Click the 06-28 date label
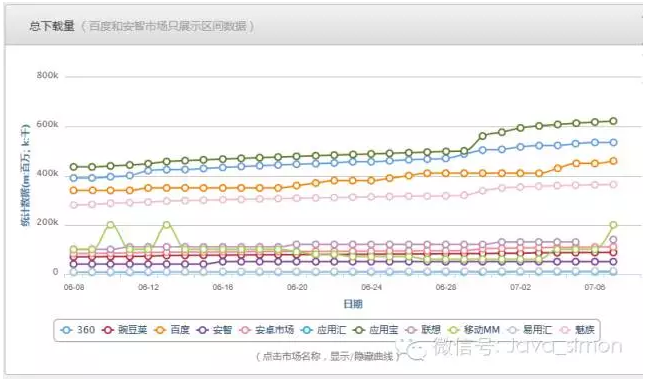This screenshot has width=649, height=381. pyautogui.click(x=446, y=287)
